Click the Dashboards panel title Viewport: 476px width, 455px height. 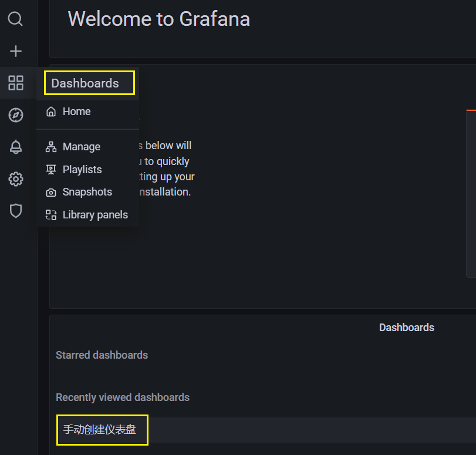point(407,328)
